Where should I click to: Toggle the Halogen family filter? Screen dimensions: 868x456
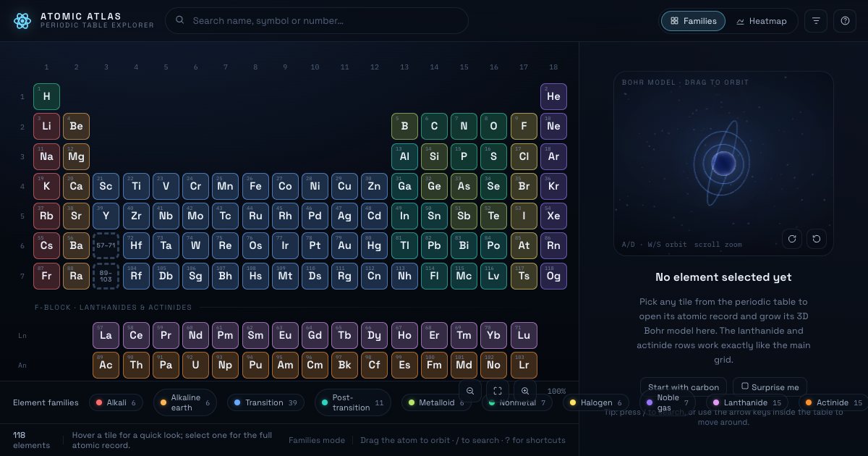click(x=596, y=402)
